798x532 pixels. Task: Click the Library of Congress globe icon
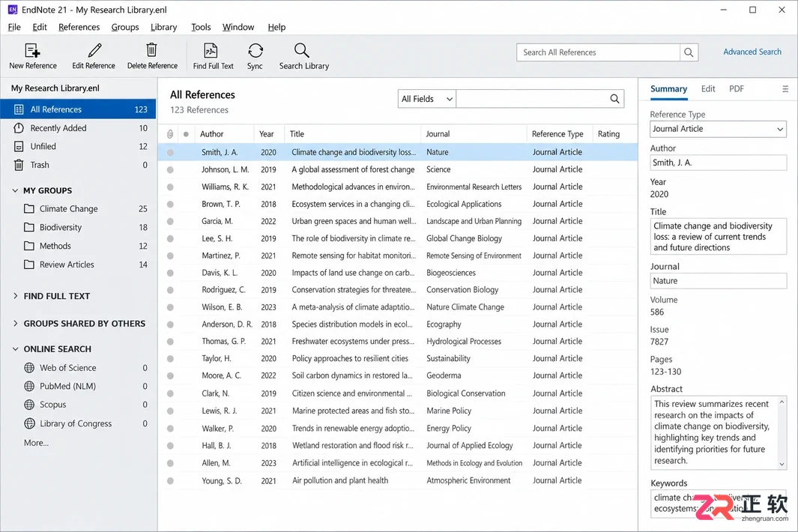29,423
